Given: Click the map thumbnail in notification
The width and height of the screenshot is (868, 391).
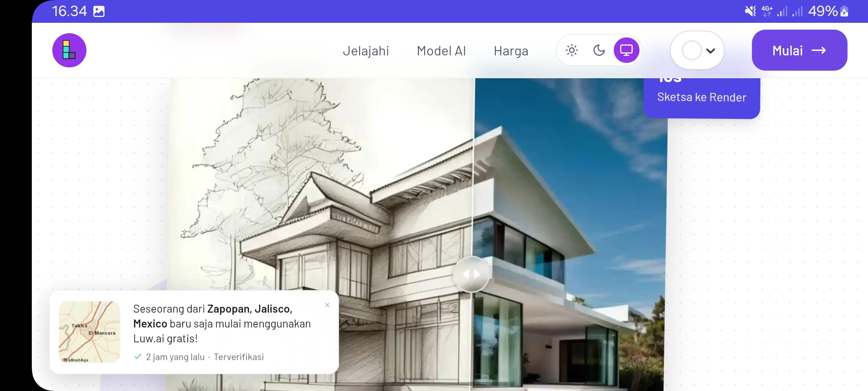Looking at the screenshot, I should 89,332.
